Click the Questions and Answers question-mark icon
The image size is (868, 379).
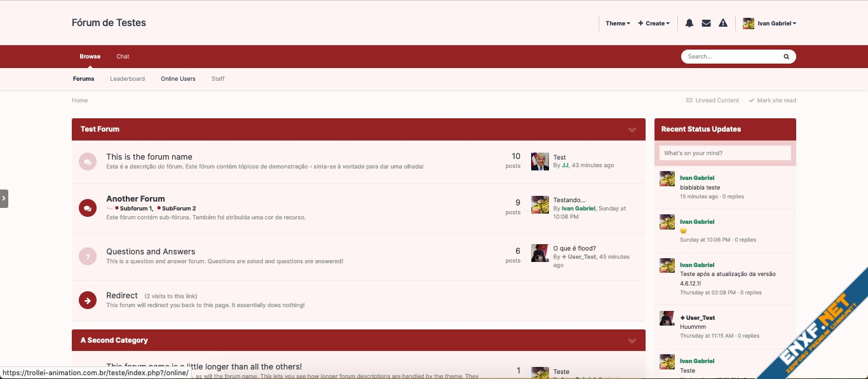pos(88,256)
